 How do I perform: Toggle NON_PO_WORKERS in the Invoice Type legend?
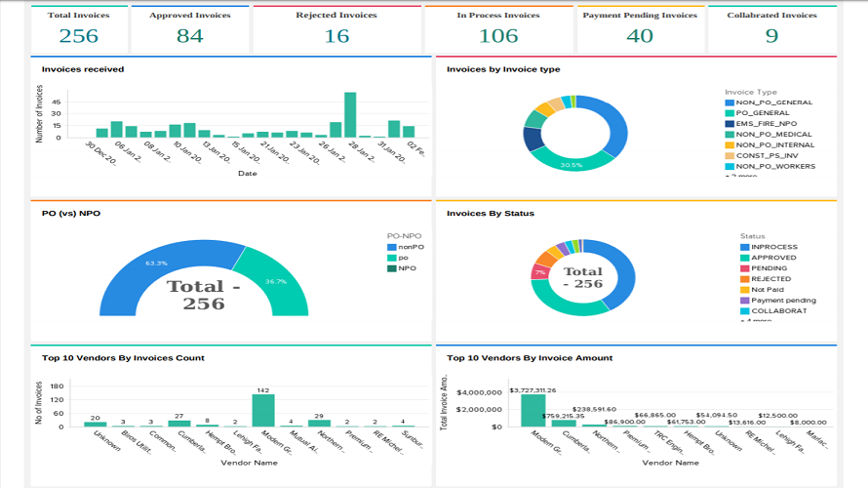pos(770,166)
